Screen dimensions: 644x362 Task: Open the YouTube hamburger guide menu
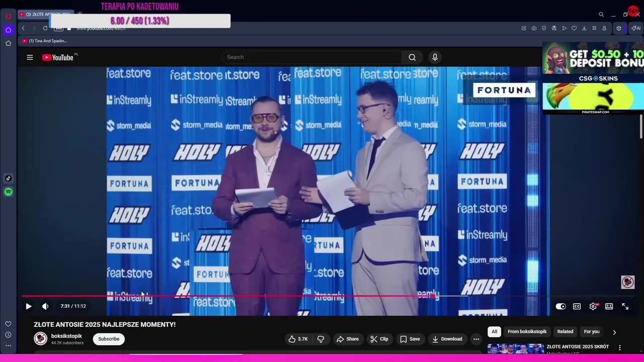[x=30, y=57]
